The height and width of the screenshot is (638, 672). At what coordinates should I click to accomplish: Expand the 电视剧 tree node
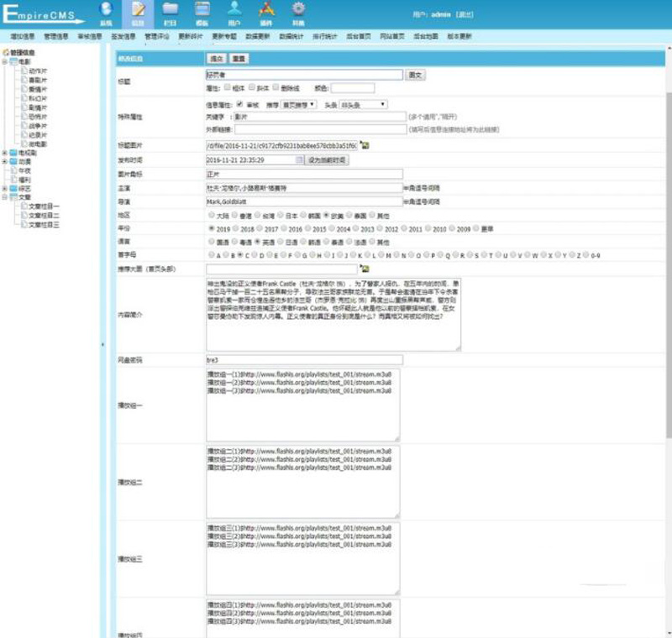(5, 153)
